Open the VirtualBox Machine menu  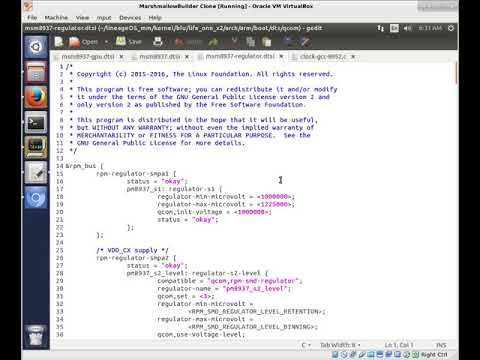click(x=56, y=17)
